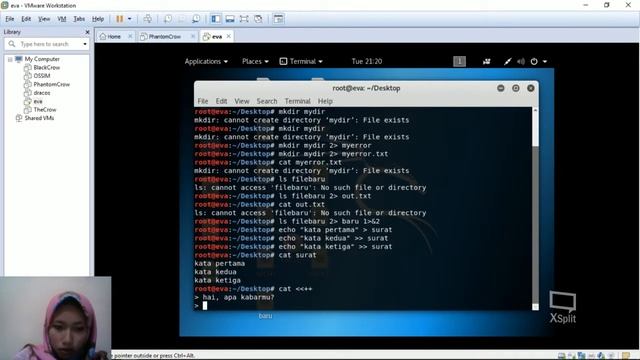Open the Terminal app menu in top bar
Viewport: 640px width, 360px height.
point(301,61)
